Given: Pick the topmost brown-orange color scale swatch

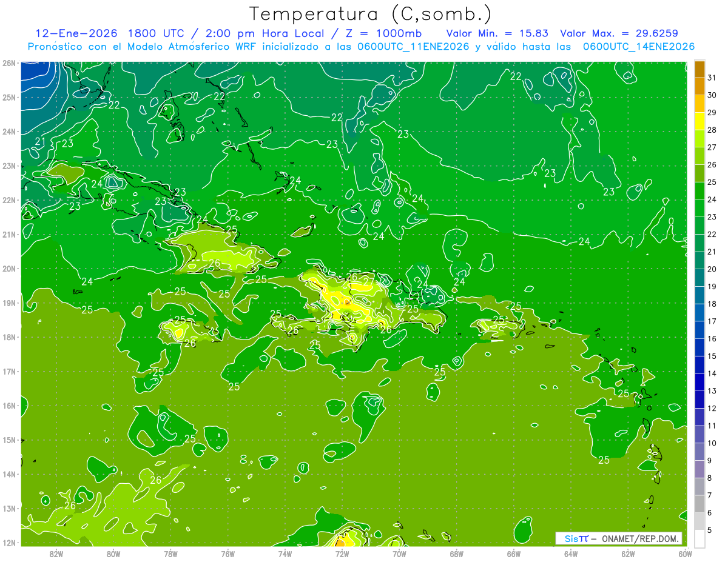Looking at the screenshot, I should [699, 69].
